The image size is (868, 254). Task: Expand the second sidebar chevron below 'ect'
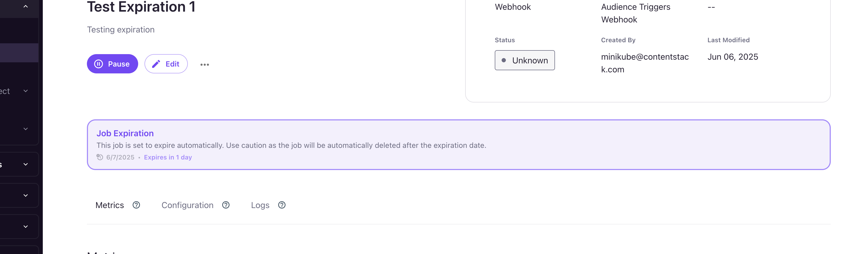(26, 129)
